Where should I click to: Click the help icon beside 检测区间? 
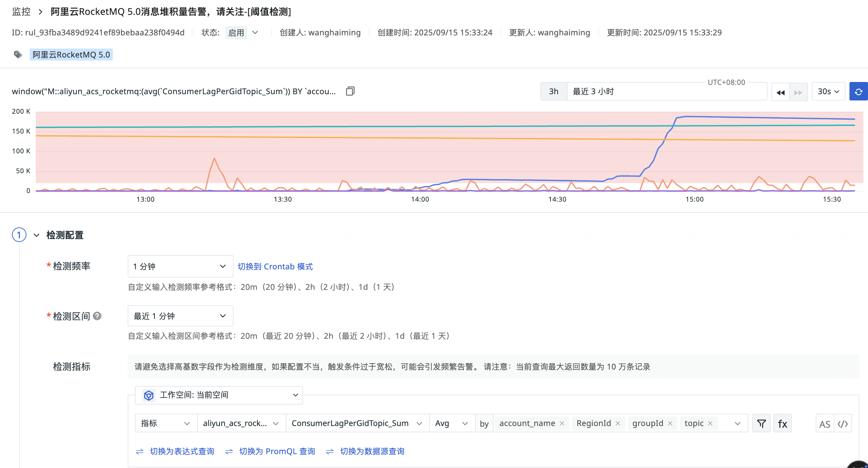pyautogui.click(x=97, y=316)
